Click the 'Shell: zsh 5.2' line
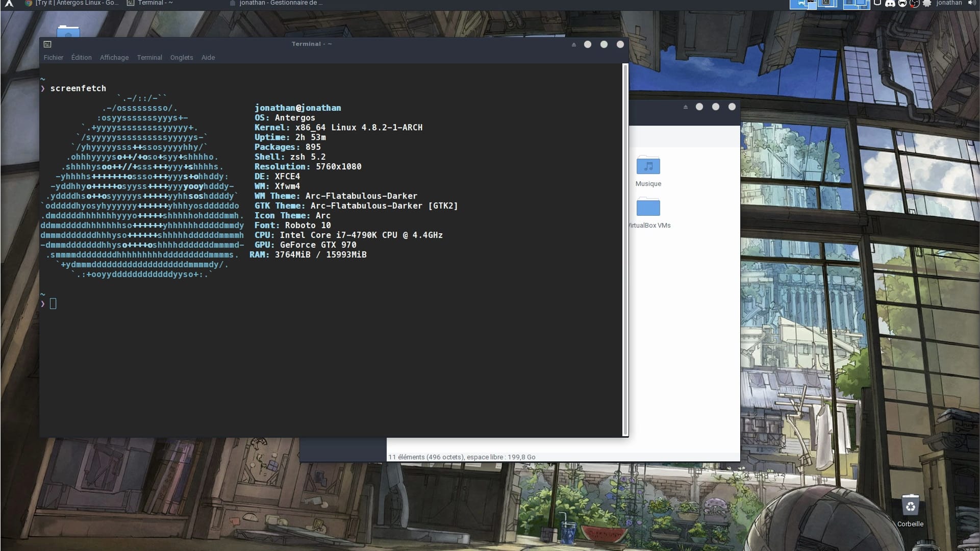Screen dimensions: 980x551 (290, 157)
